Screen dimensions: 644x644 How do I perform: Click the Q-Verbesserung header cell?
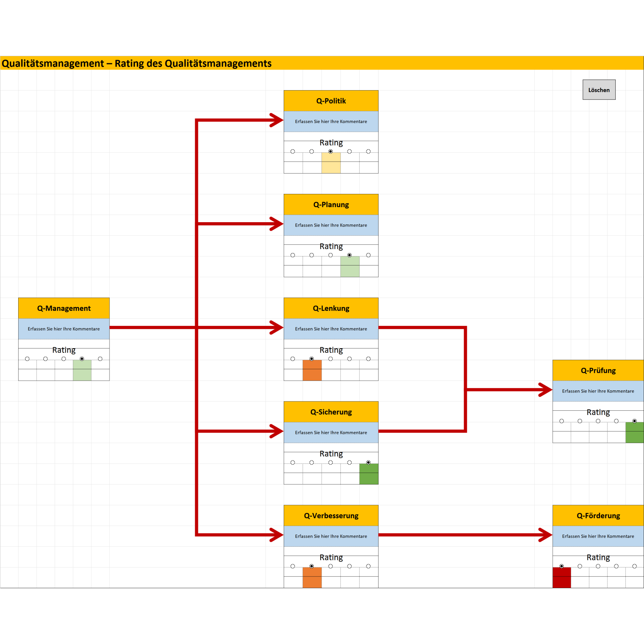331,516
